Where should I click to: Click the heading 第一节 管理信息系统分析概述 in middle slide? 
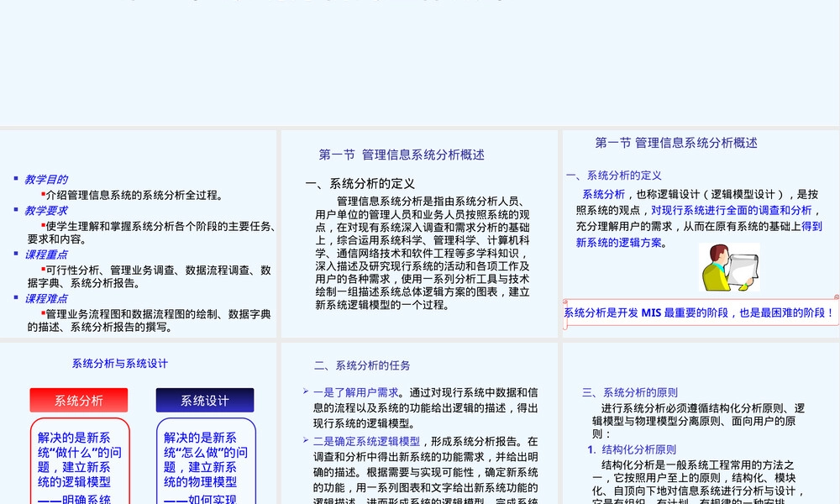pyautogui.click(x=402, y=155)
